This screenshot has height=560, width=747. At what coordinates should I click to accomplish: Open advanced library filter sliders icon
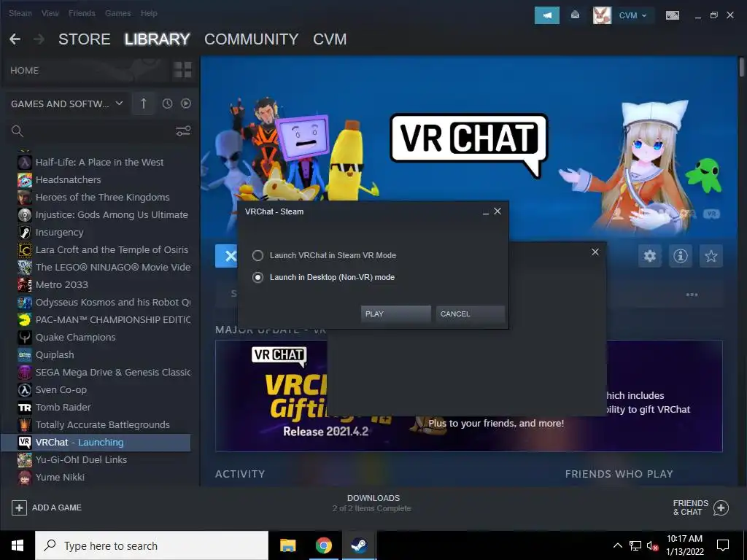coord(183,131)
